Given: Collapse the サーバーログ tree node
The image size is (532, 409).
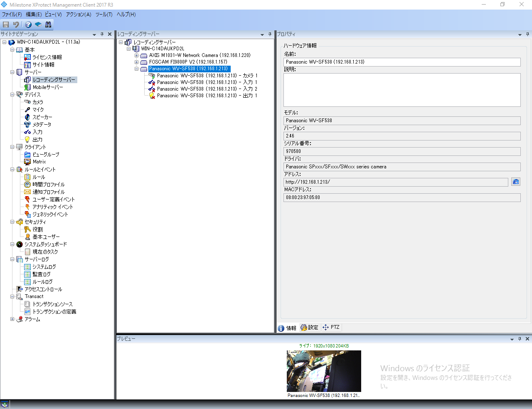Looking at the screenshot, I should coord(12,259).
